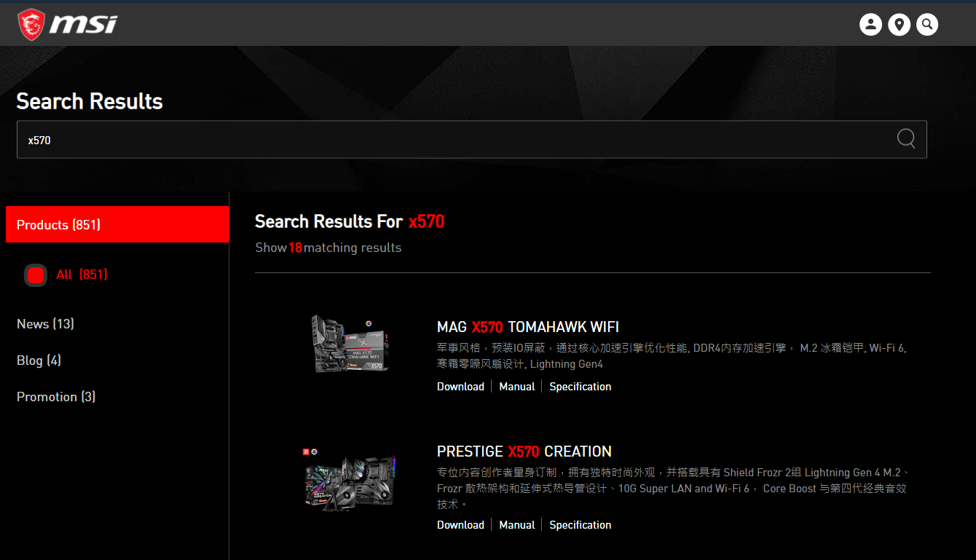This screenshot has width=976, height=560.
Task: View Specification for MAG X570 TOMAHAWK WIFI
Action: click(x=580, y=387)
